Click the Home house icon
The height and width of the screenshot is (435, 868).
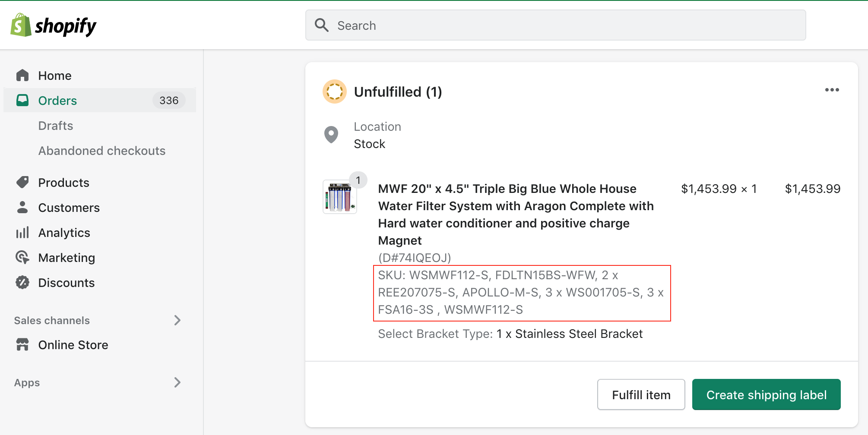(x=22, y=76)
